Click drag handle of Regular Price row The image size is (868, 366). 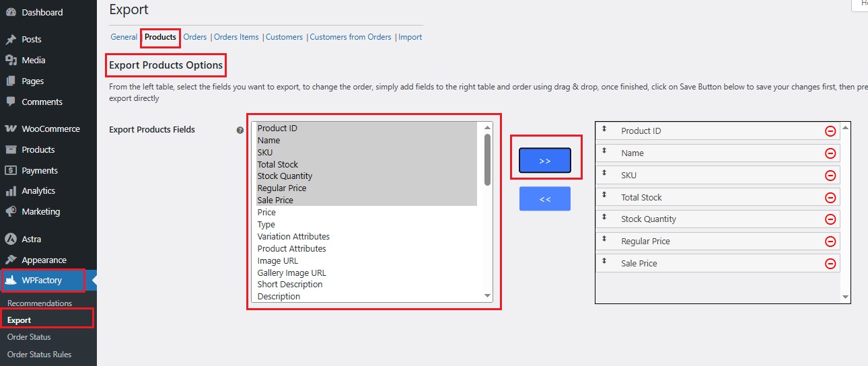[604, 239]
